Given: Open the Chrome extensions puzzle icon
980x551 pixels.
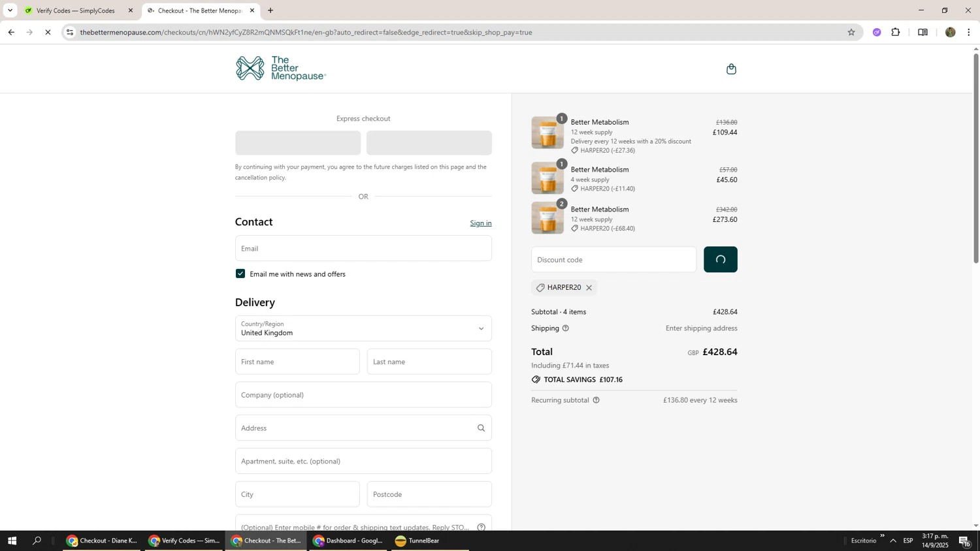Looking at the screenshot, I should (x=896, y=32).
